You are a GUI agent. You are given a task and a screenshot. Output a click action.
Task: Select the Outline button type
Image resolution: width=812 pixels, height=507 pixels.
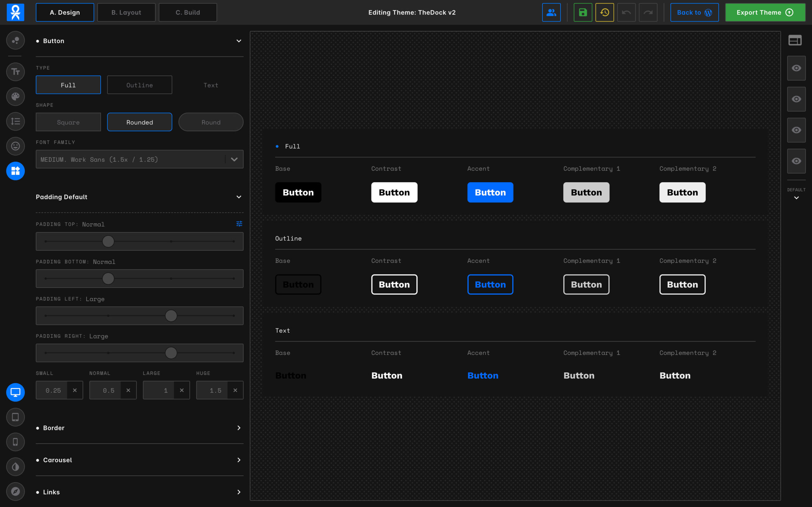(139, 85)
